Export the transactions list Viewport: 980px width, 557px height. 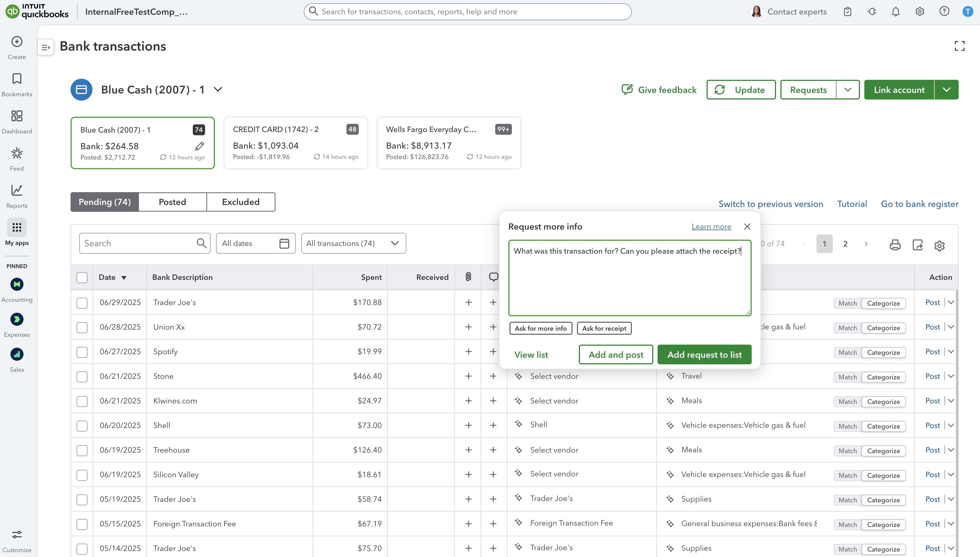(918, 245)
